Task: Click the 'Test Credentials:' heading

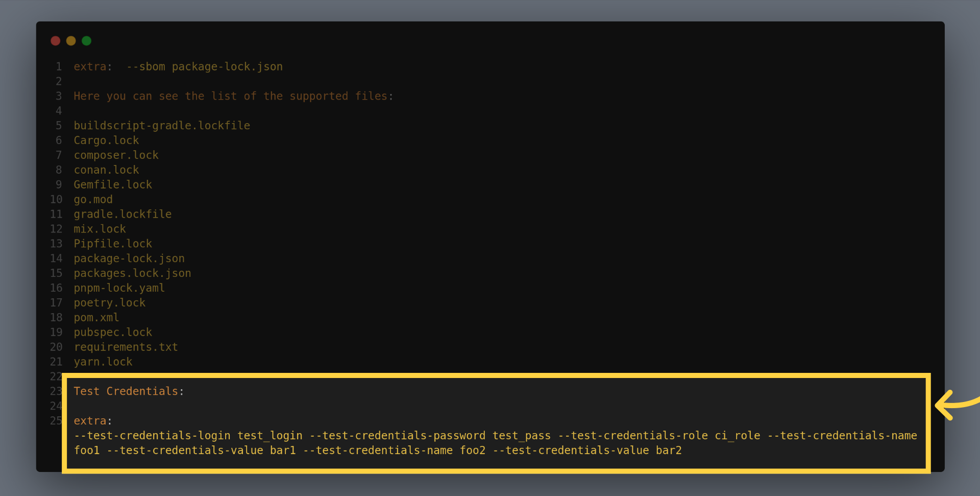Action: coord(128,391)
